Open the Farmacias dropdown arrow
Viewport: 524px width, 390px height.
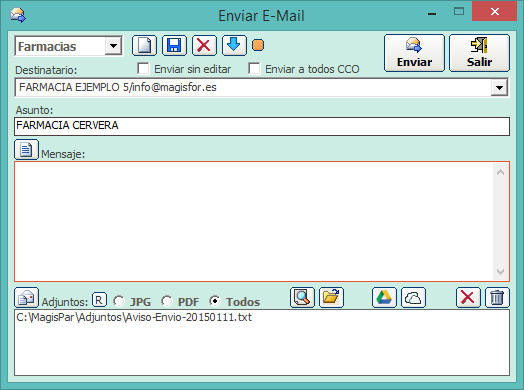tap(113, 46)
